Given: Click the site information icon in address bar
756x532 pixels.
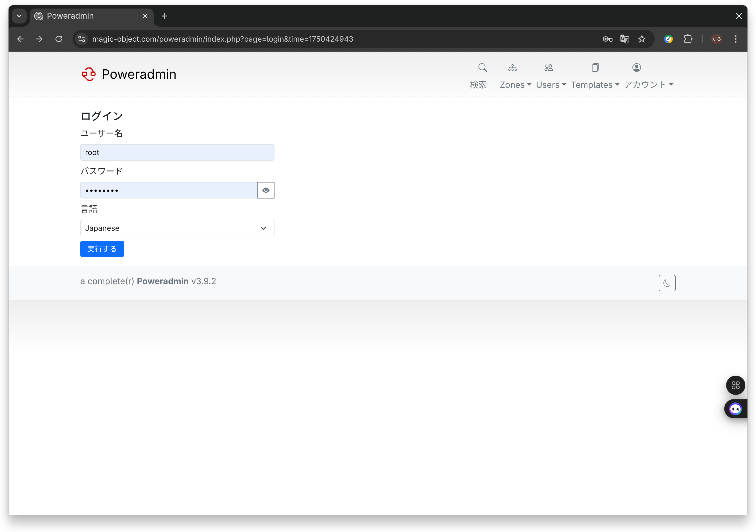Looking at the screenshot, I should pos(82,39).
